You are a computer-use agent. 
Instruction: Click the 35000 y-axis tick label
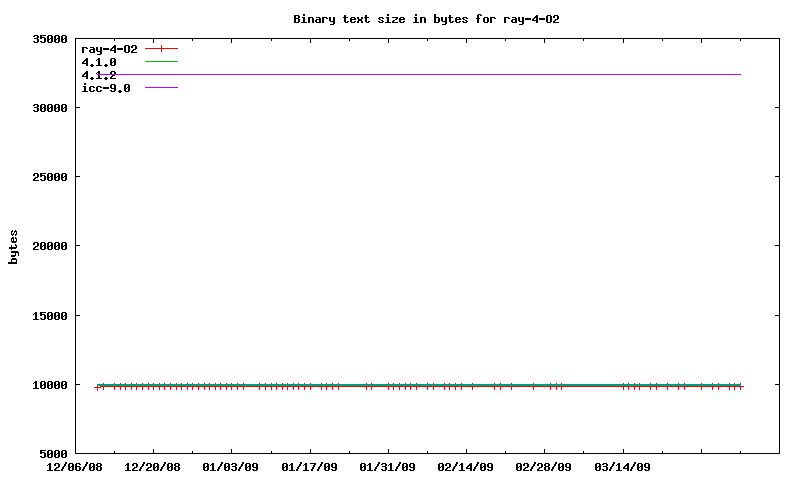click(49, 39)
